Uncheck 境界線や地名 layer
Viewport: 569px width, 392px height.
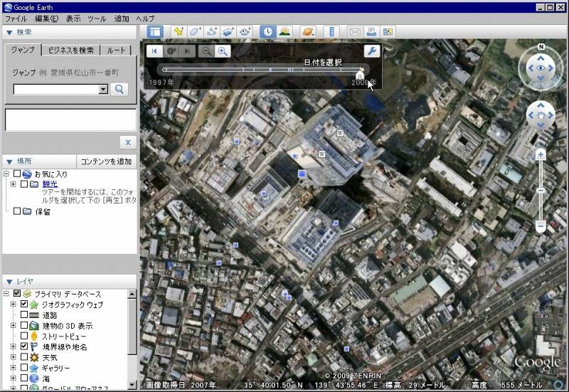[24, 346]
